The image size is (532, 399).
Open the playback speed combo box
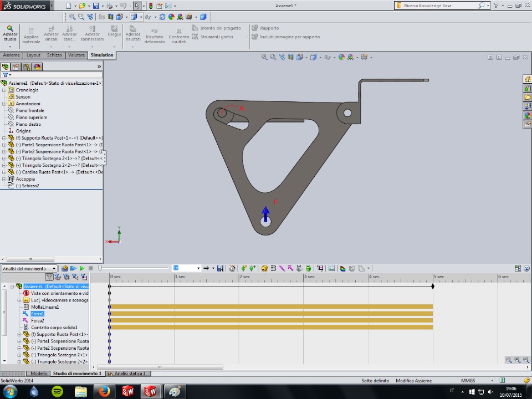tap(197, 268)
